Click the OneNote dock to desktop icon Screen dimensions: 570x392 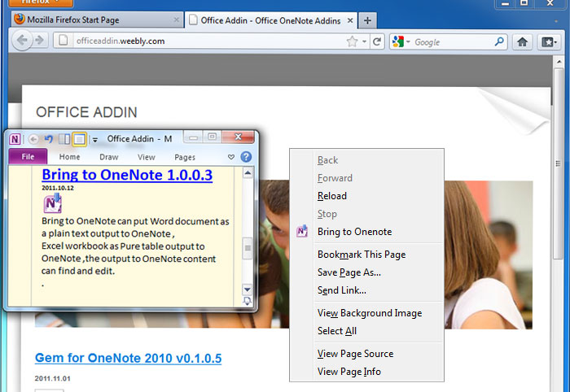[64, 138]
